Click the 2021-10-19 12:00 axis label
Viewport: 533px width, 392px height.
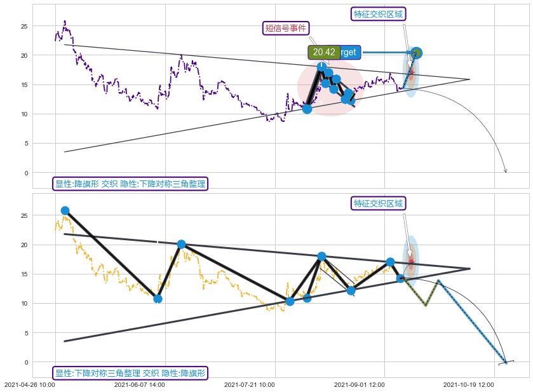click(468, 384)
